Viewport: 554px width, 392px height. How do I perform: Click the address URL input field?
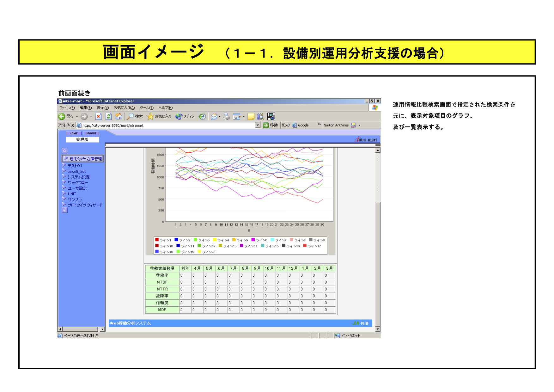167,126
